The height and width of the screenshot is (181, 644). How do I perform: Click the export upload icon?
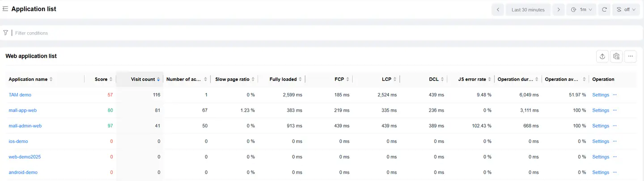coord(602,56)
